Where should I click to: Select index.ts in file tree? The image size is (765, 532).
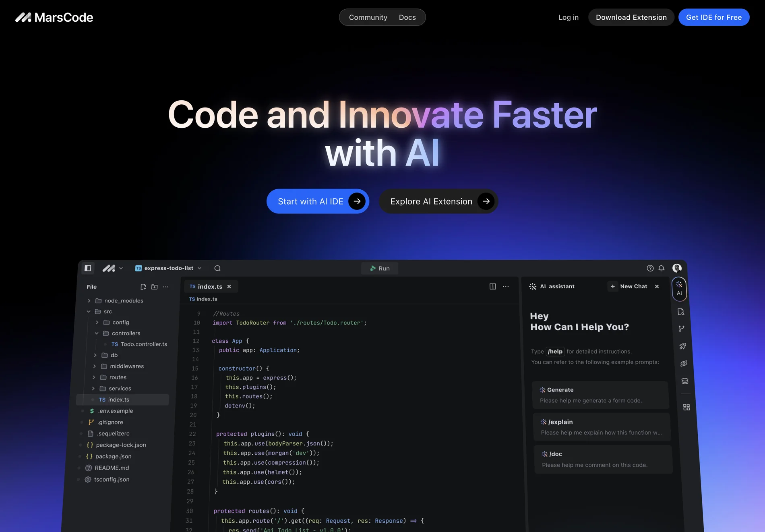[122, 400]
